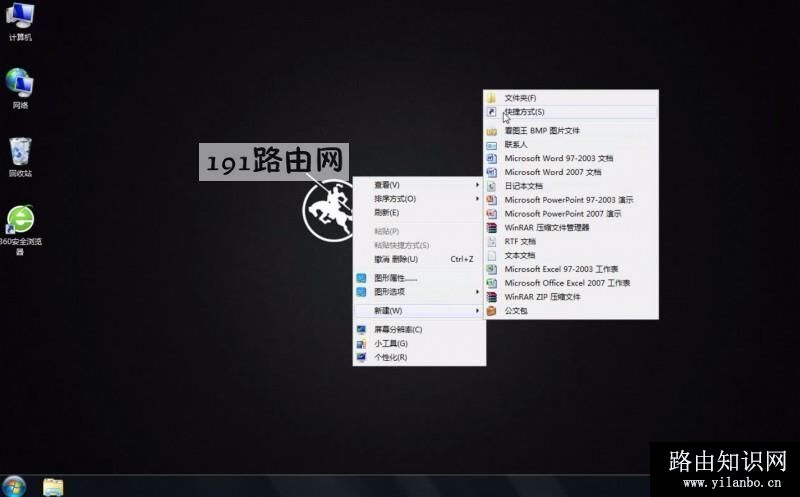Create a Microsoft PowerPoint 2007 演示
This screenshot has width=800, height=497.
point(570,213)
